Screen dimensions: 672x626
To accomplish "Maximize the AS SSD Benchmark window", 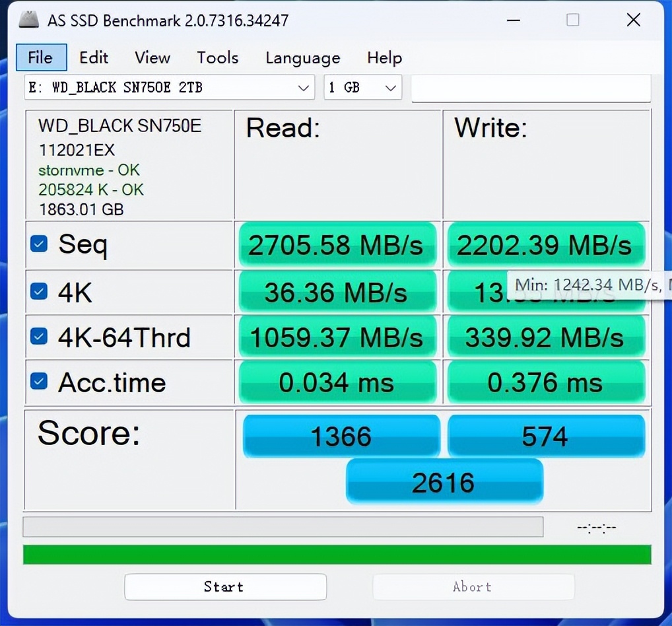I will [573, 20].
